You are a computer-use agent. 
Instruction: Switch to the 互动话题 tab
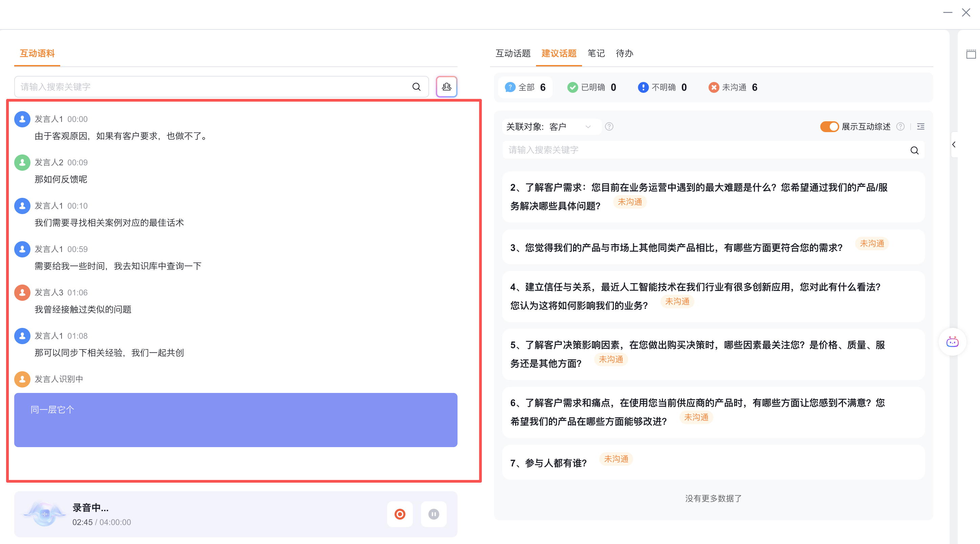pyautogui.click(x=513, y=53)
